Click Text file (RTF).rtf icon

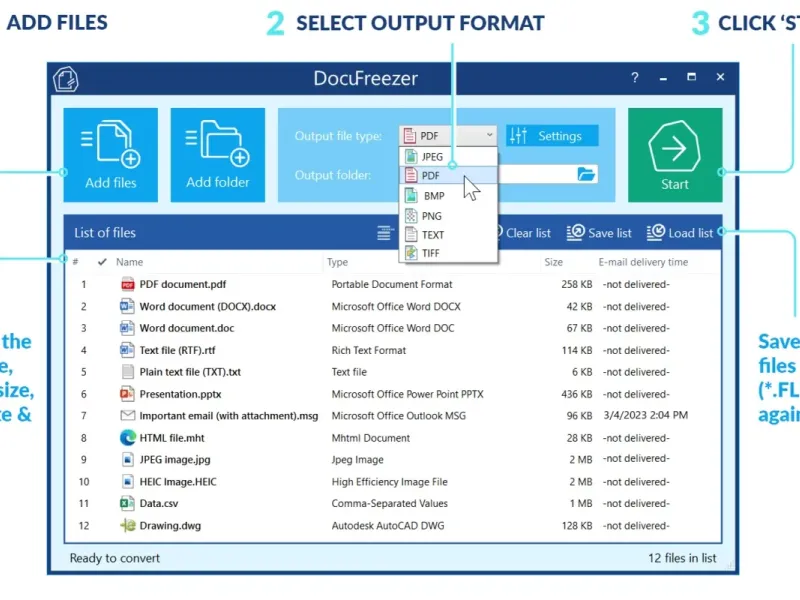point(127,350)
